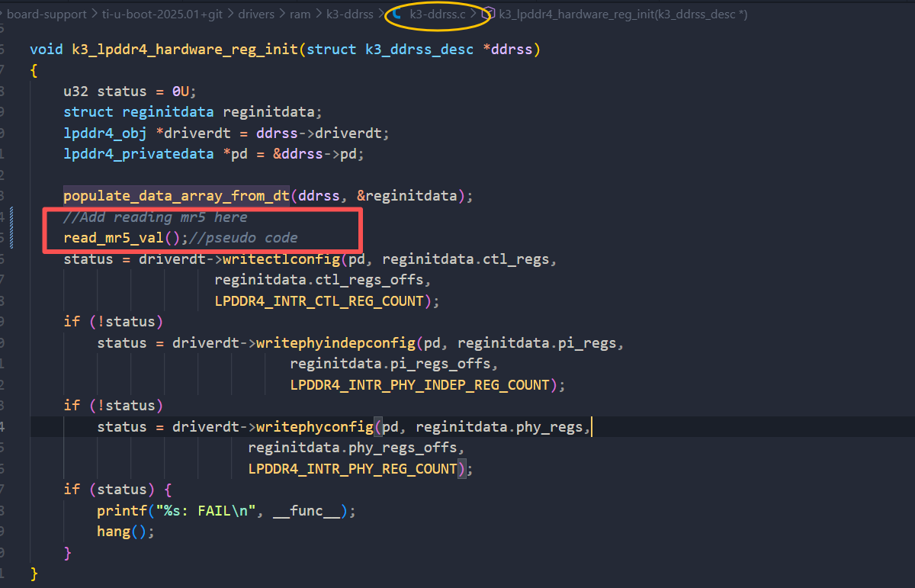Click the populate_data_array_from_dt function call

click(x=177, y=196)
